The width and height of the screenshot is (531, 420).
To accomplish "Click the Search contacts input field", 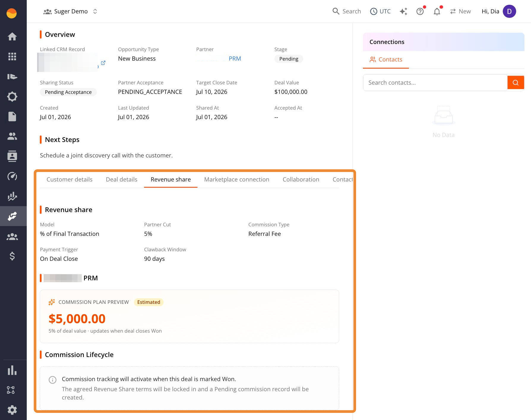I will point(435,83).
